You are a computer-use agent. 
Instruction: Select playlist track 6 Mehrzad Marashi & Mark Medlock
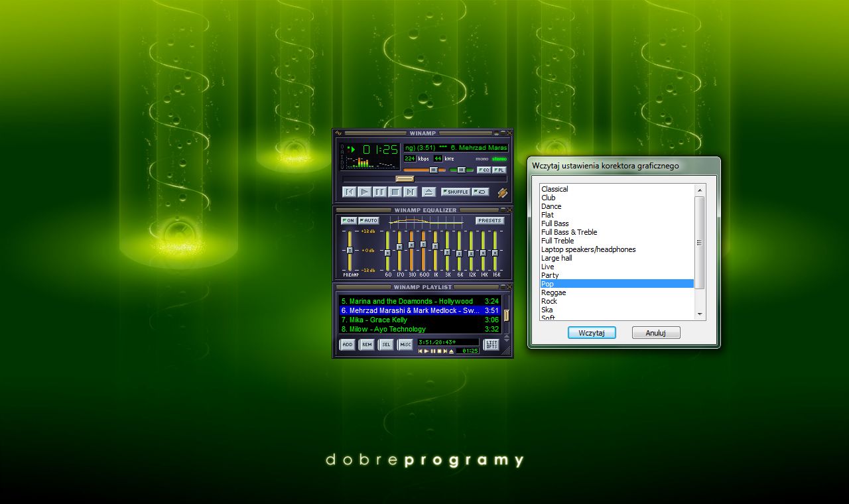(x=420, y=310)
